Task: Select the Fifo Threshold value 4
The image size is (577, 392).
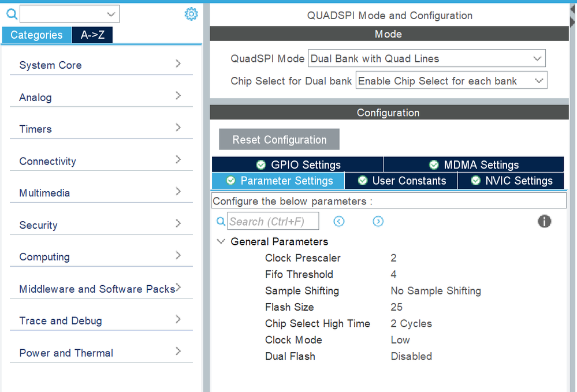Action: pyautogui.click(x=393, y=274)
